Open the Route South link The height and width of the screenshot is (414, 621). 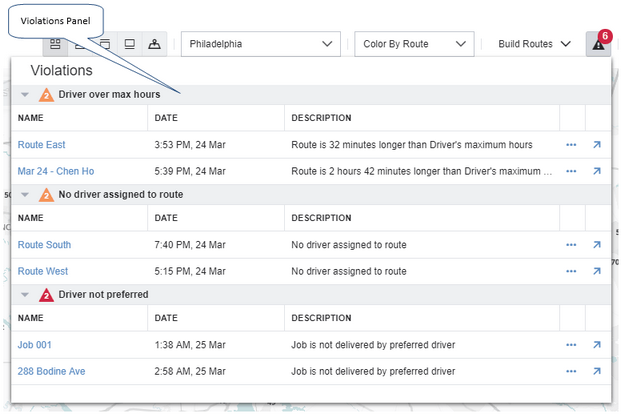[44, 245]
